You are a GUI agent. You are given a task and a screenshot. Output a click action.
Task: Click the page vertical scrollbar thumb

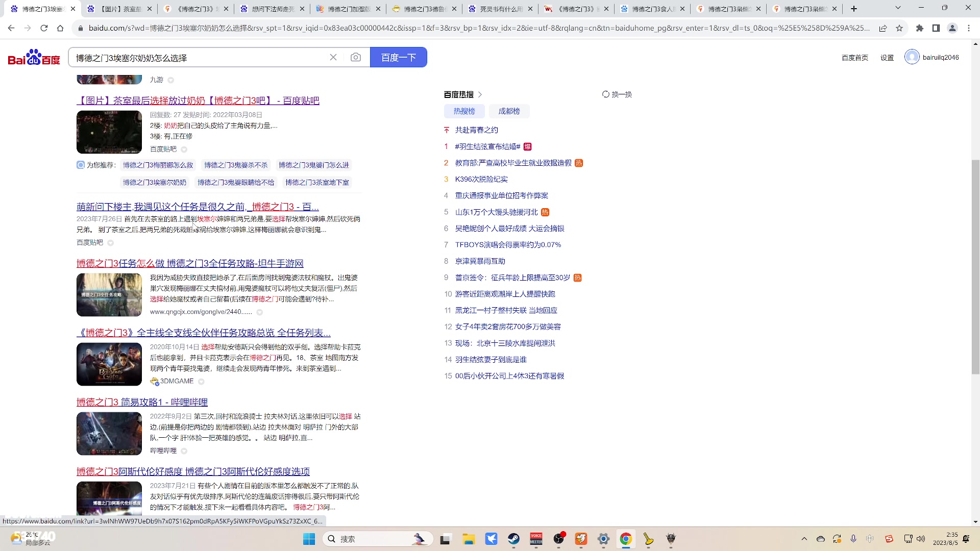point(975,267)
